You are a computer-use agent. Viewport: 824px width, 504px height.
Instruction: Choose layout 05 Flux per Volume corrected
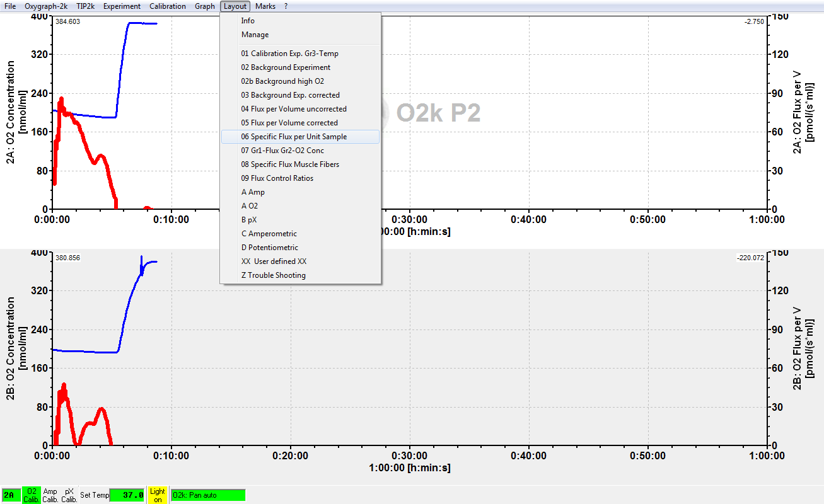point(289,123)
